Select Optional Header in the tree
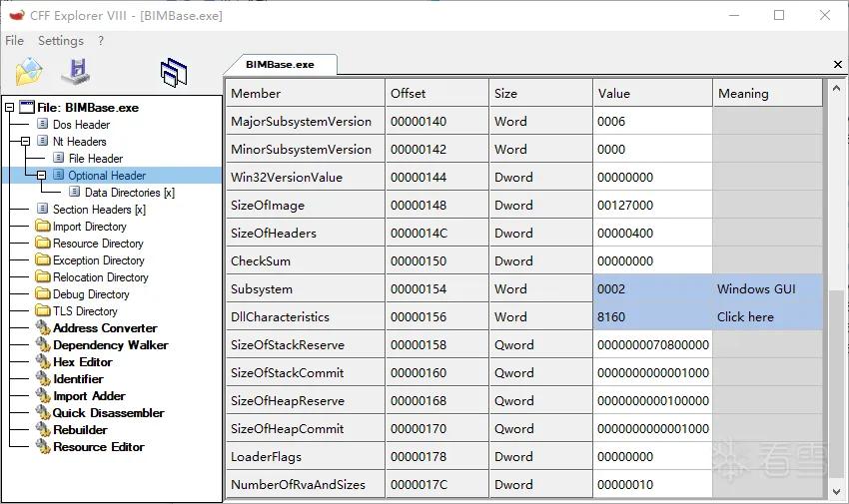 [x=107, y=176]
